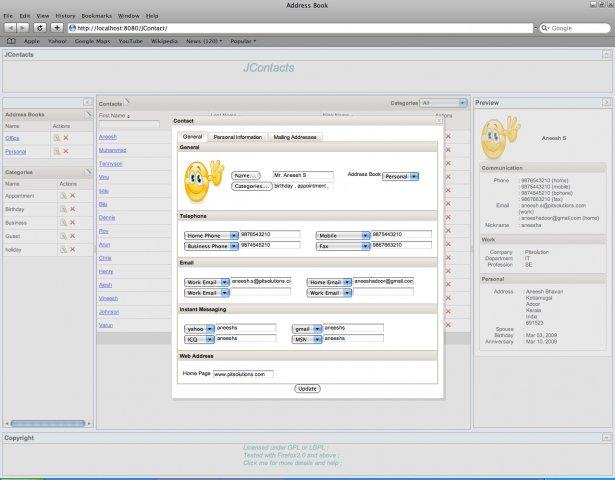Delete the Office address book with its red X

point(66,138)
